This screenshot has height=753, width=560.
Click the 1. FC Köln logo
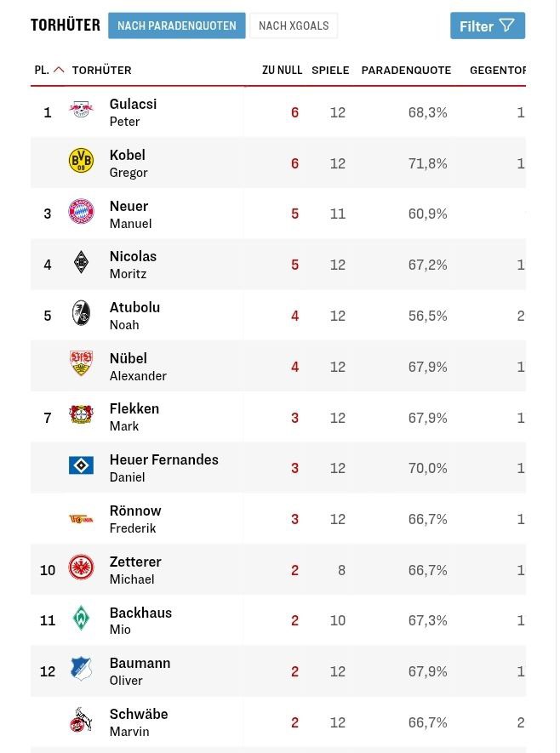click(81, 720)
